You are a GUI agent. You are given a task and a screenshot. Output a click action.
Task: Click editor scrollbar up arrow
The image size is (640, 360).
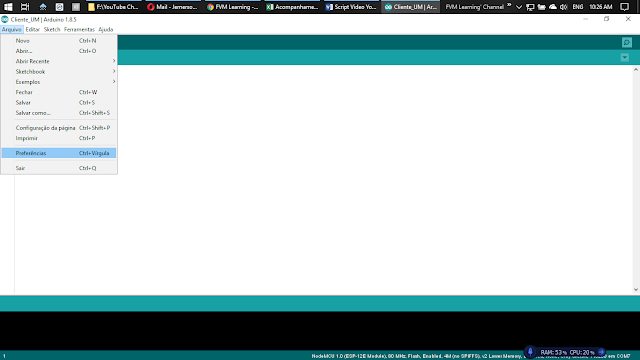click(x=636, y=70)
